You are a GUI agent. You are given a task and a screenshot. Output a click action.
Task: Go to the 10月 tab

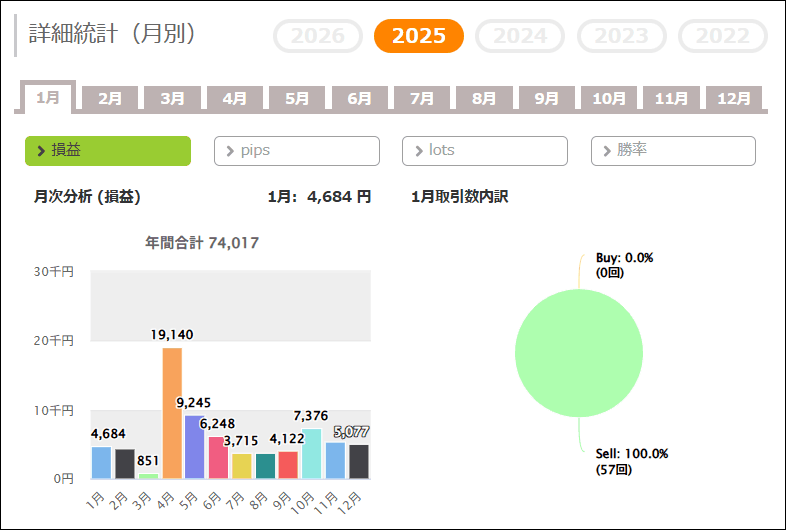[x=609, y=99]
